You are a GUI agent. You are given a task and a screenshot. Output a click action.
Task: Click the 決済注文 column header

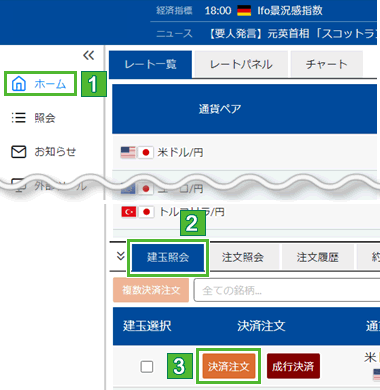261,326
